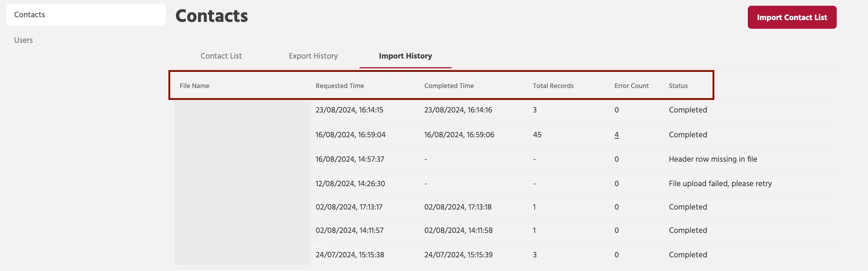
Task: Click the 45 total records cell
Action: 537,135
